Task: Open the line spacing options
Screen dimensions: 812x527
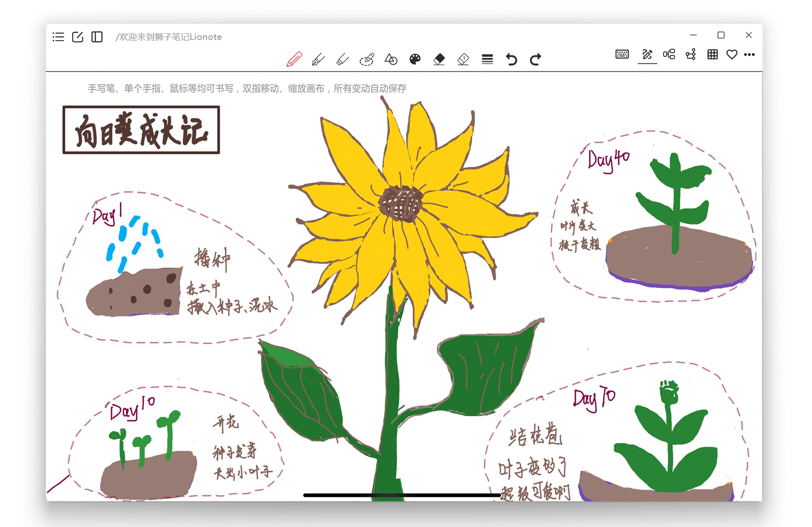Action: (487, 59)
